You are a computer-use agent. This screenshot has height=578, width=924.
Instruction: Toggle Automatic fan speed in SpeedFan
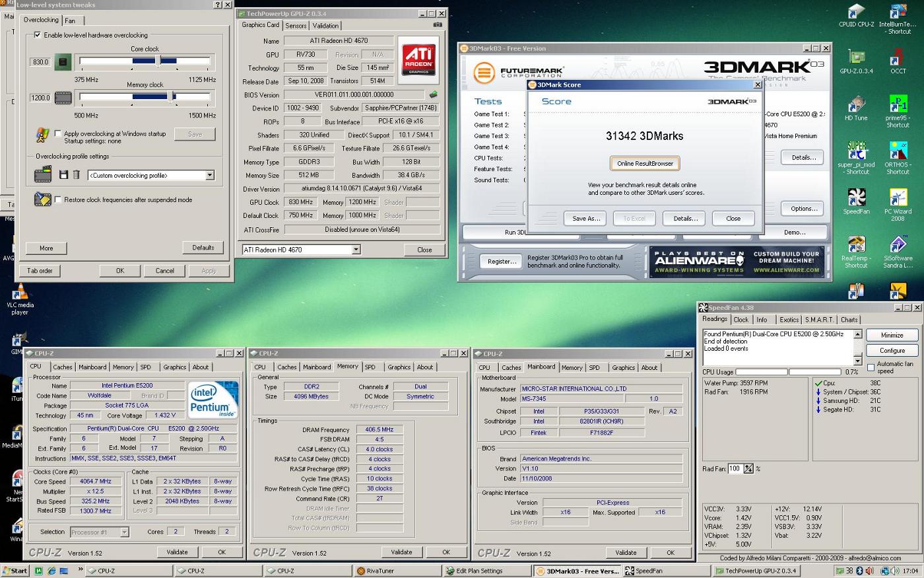[871, 367]
